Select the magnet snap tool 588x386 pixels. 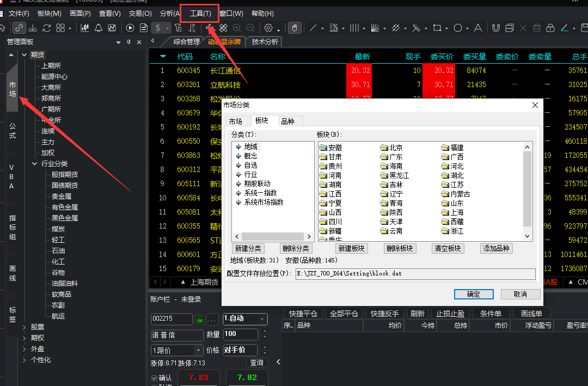496,28
